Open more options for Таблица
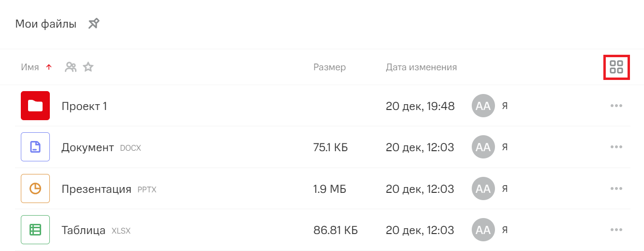Image resolution: width=644 pixels, height=251 pixels. coord(616,230)
